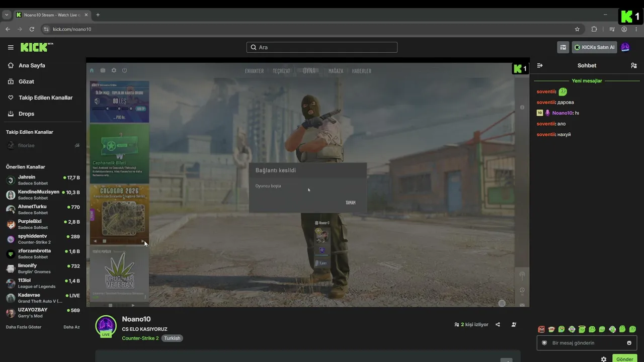Open the Kadavrae channel
The width and height of the screenshot is (644, 362).
point(43,298)
